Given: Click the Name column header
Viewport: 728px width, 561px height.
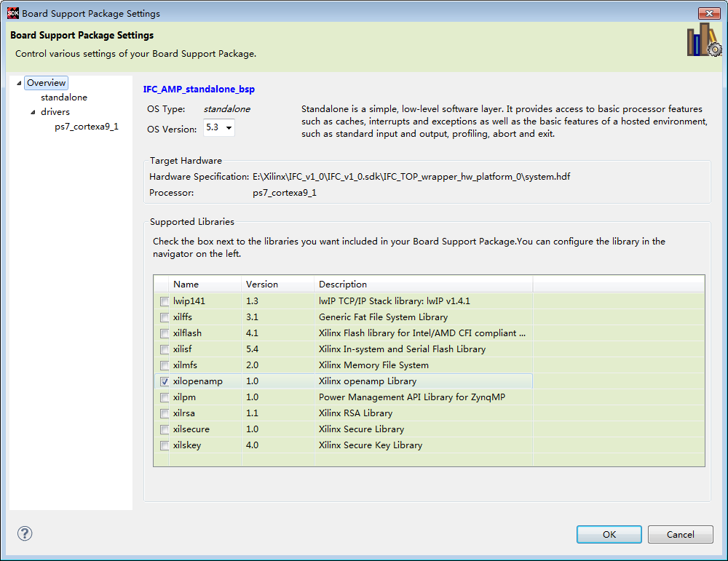Looking at the screenshot, I should pos(205,284).
